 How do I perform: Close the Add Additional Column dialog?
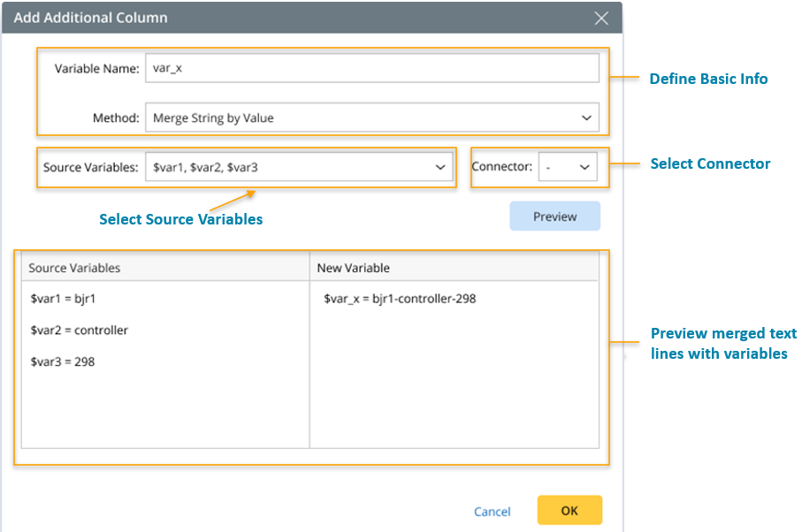pos(601,18)
